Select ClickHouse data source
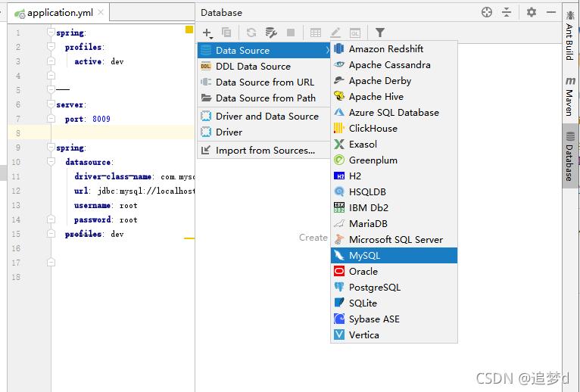The width and height of the screenshot is (580, 392). tap(394, 129)
